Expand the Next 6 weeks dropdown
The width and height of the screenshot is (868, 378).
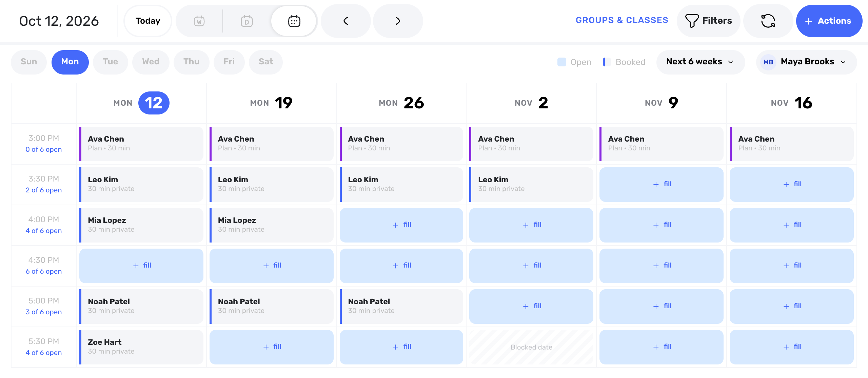pos(701,62)
